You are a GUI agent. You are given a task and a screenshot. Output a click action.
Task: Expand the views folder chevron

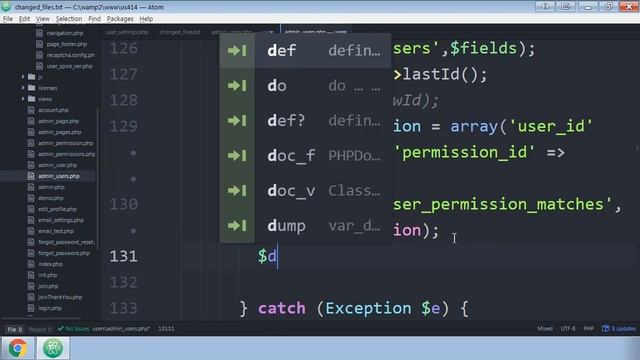click(x=23, y=99)
